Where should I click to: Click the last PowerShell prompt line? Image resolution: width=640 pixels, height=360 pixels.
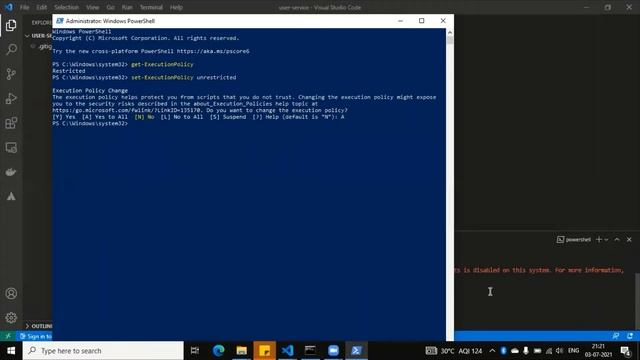tap(90, 123)
